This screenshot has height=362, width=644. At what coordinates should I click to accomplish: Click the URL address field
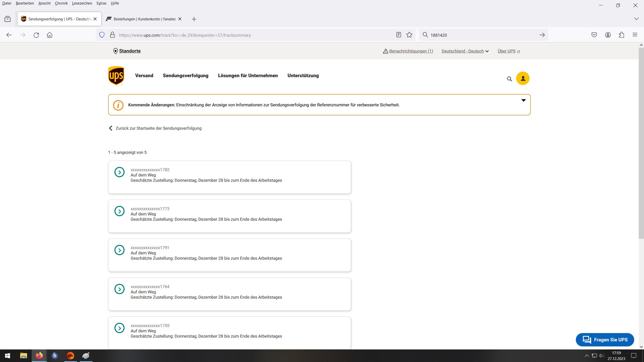click(255, 35)
